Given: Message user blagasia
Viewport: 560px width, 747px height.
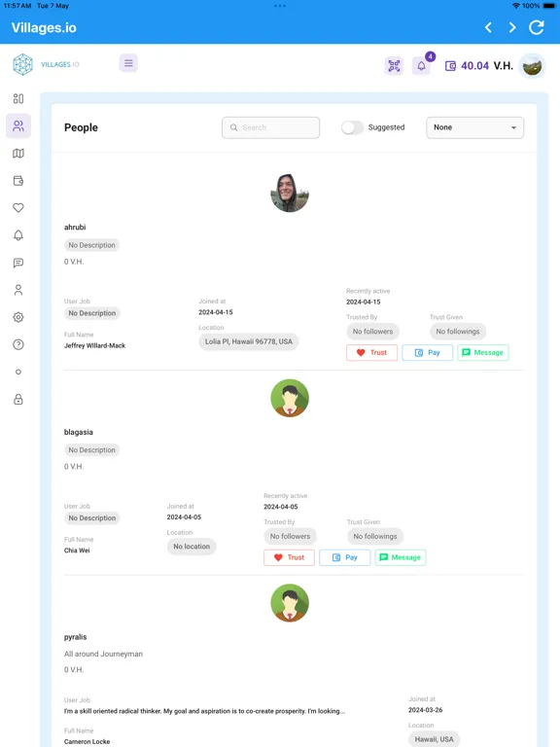Looking at the screenshot, I should click(401, 557).
